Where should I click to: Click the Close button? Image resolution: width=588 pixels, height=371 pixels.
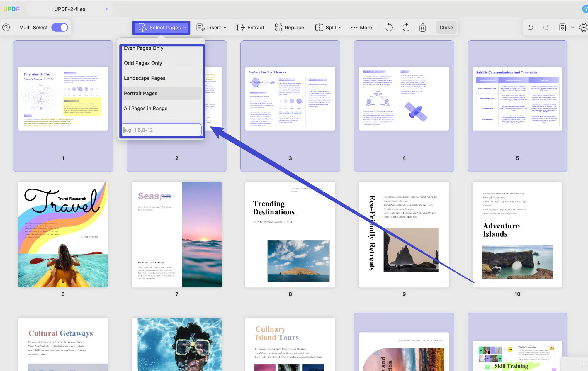(446, 28)
